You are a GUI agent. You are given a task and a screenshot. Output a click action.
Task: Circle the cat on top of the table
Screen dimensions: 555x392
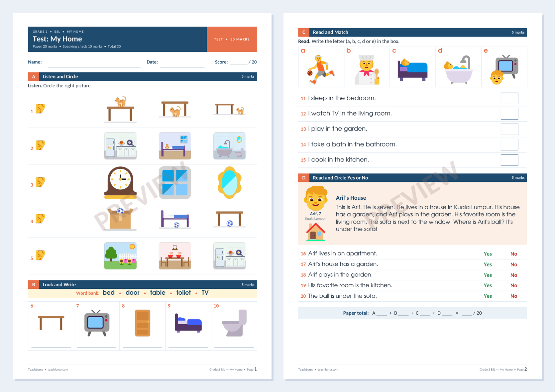coord(120,109)
